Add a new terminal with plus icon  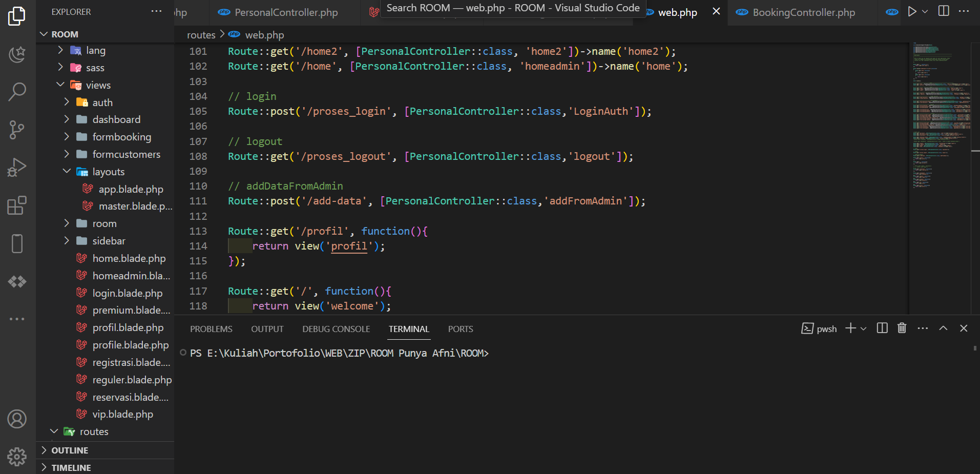(850, 328)
